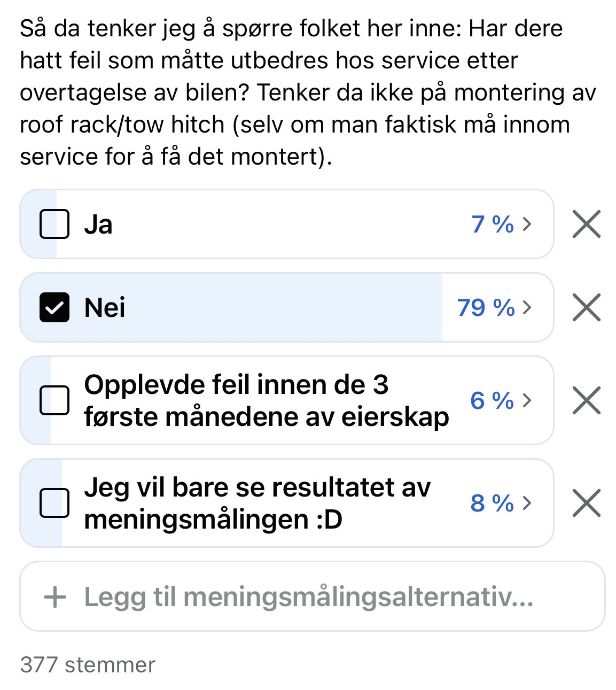
Task: Type in 'Legg til meningsmålingsalternativ...' field
Action: 309,596
